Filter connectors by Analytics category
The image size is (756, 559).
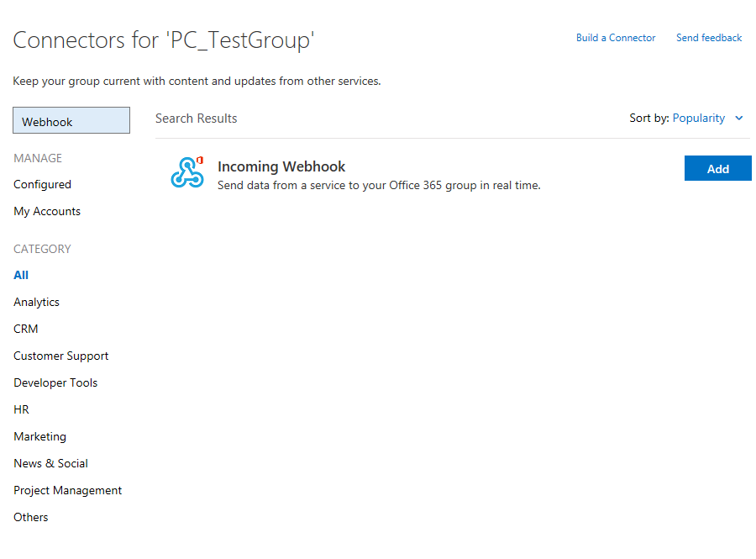coord(36,302)
